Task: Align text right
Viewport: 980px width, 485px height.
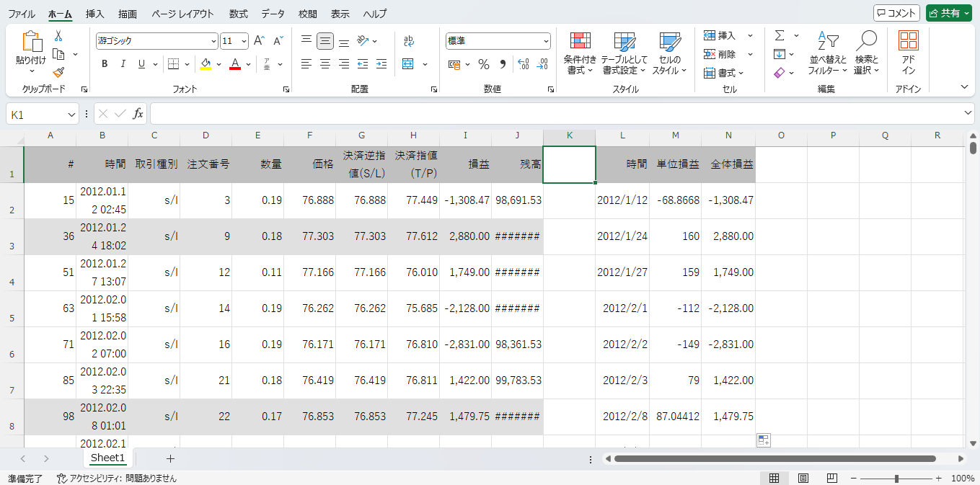Action: (x=344, y=64)
